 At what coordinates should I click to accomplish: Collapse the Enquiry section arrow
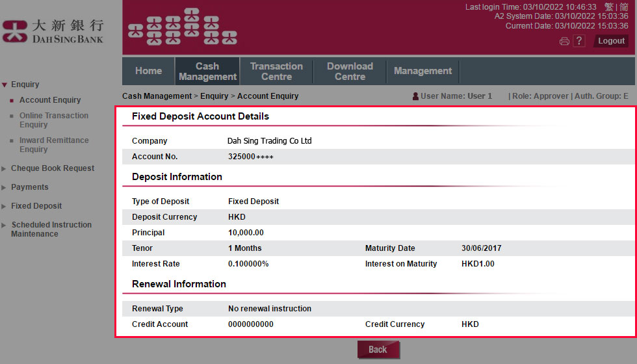tap(5, 85)
